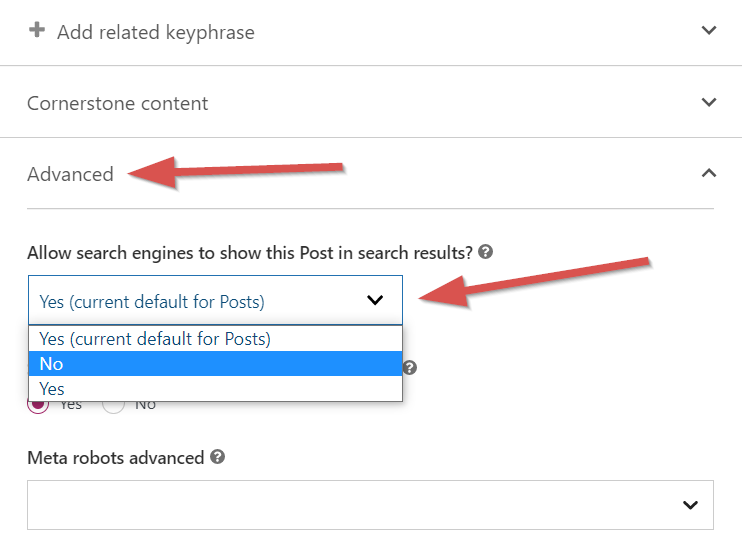
Task: Expand the Cornerstone content chevron
Action: tap(709, 102)
